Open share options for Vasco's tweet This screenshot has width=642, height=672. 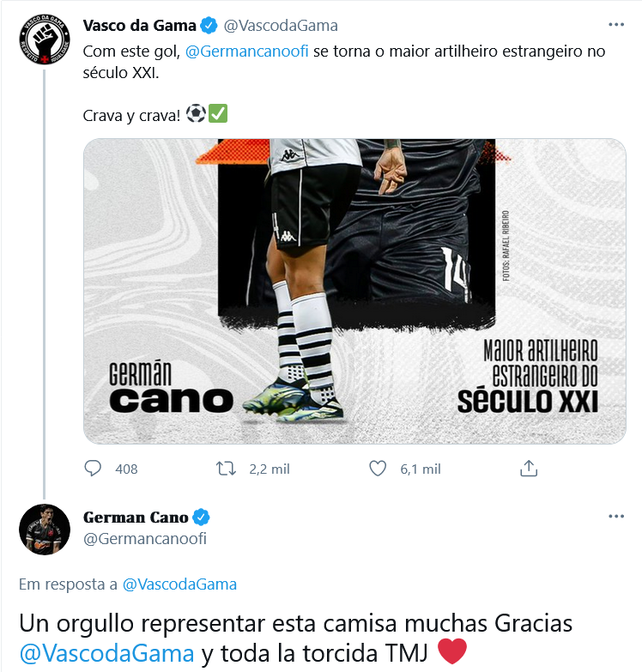[529, 469]
